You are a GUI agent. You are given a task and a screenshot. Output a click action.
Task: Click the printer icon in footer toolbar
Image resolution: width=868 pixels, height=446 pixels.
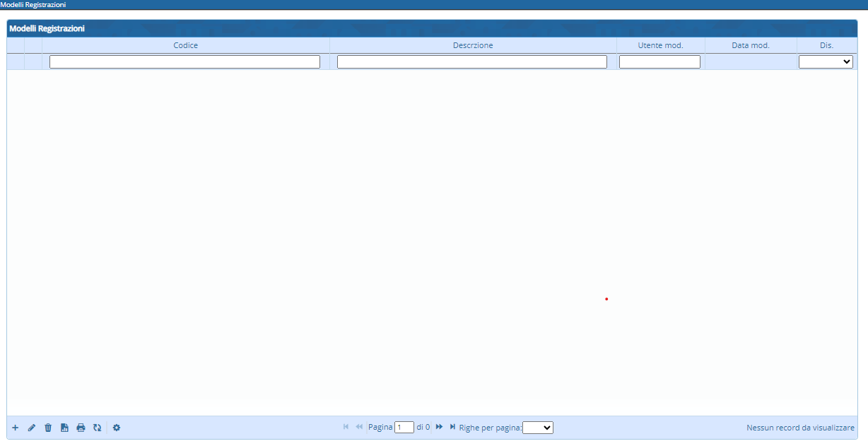81,428
